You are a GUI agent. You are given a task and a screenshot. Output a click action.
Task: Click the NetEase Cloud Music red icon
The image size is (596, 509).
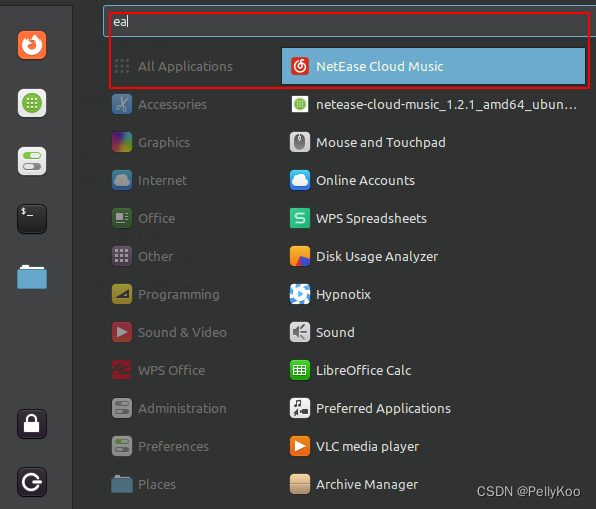300,66
